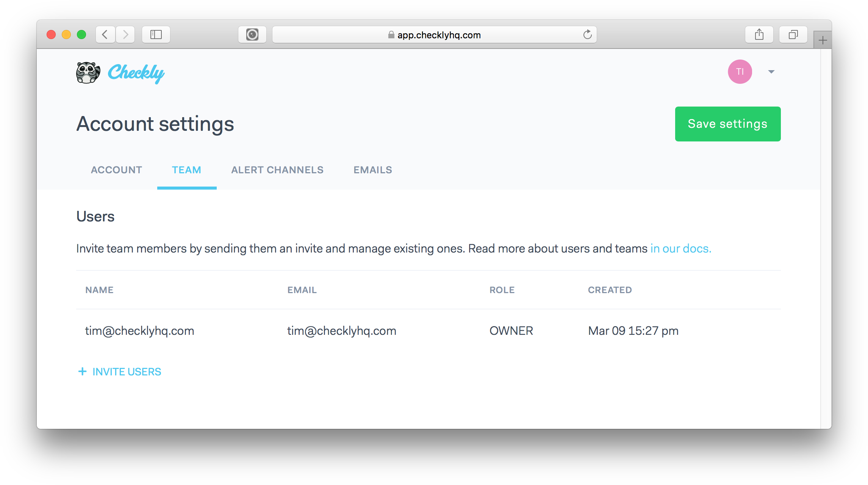Open the account dropdown next to the avatar
The width and height of the screenshot is (868, 485).
(x=771, y=72)
